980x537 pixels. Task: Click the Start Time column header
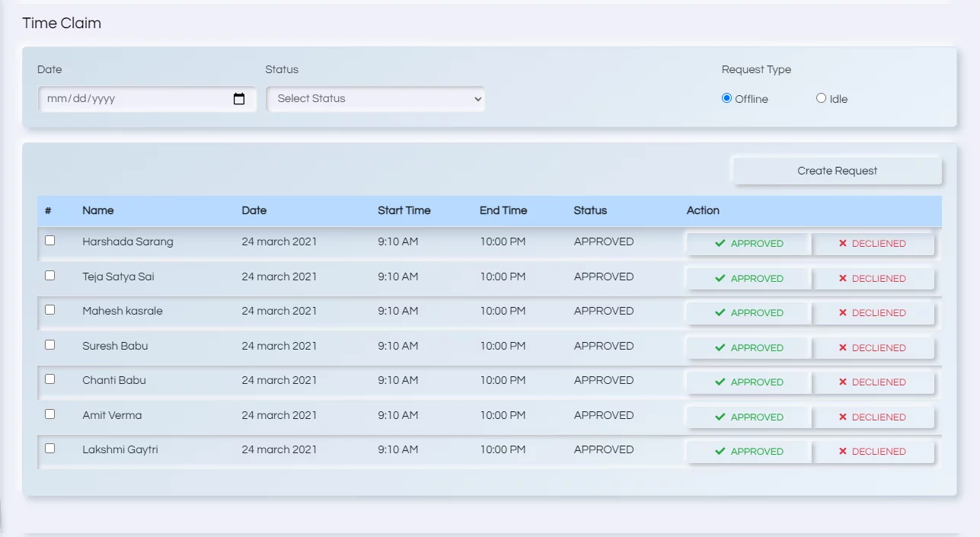click(x=404, y=210)
